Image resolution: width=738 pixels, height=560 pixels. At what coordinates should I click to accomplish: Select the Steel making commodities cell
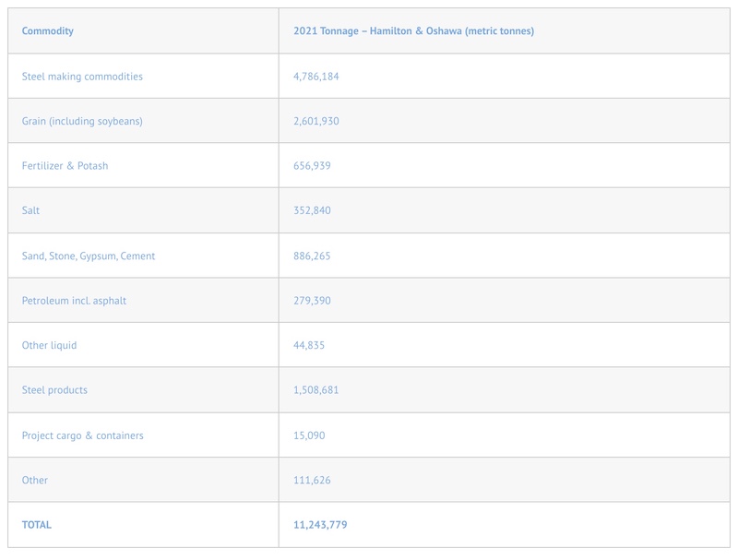coord(82,77)
